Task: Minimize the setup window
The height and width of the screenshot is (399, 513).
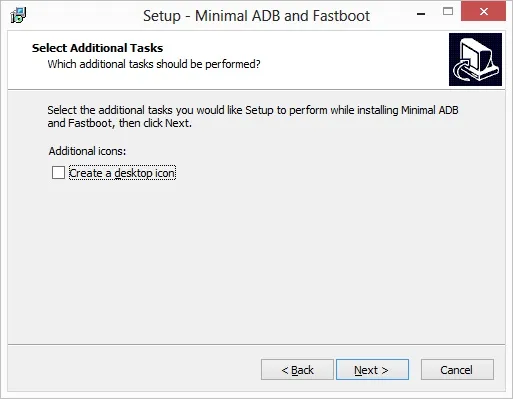Action: point(421,14)
